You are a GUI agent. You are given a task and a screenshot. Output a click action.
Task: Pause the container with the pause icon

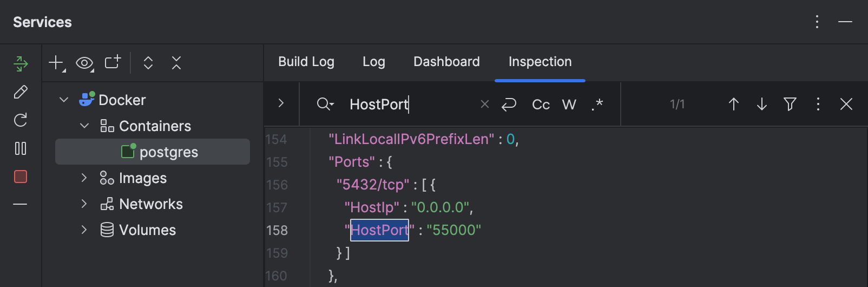(x=21, y=148)
